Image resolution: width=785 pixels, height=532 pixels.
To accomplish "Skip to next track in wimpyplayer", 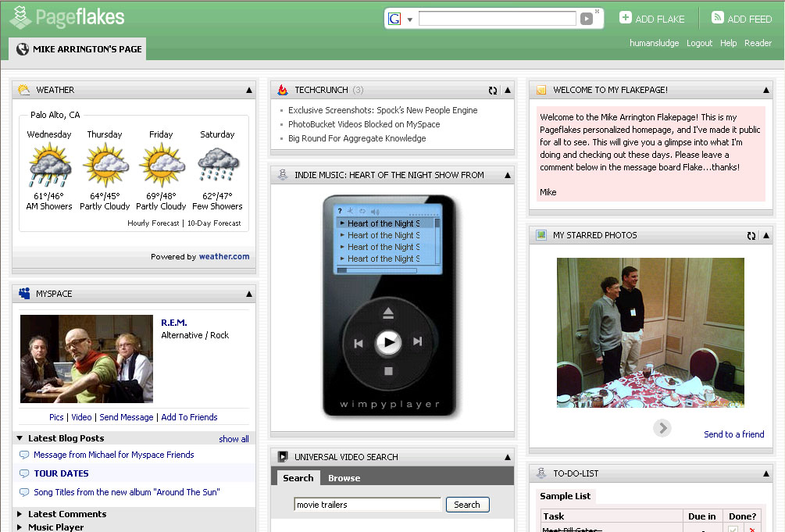I will click(x=417, y=342).
